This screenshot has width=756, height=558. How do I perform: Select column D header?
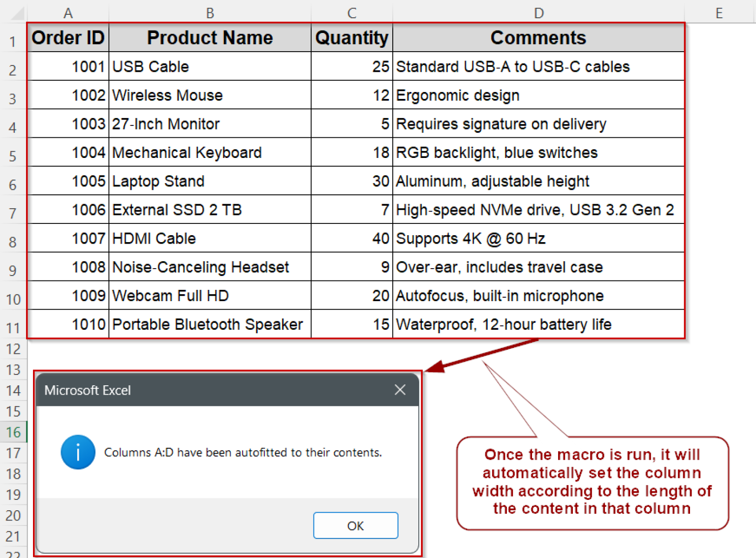(x=538, y=13)
